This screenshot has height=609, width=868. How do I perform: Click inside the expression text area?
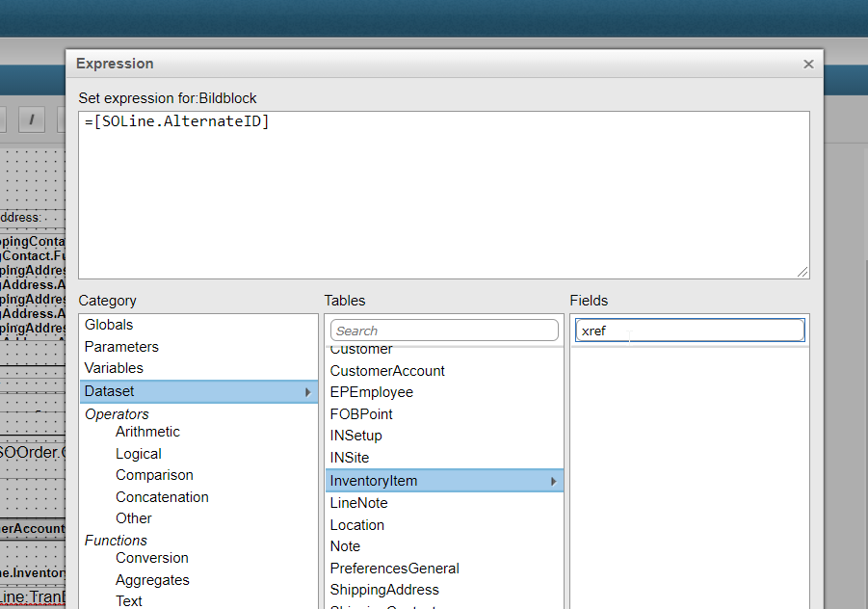tap(443, 195)
